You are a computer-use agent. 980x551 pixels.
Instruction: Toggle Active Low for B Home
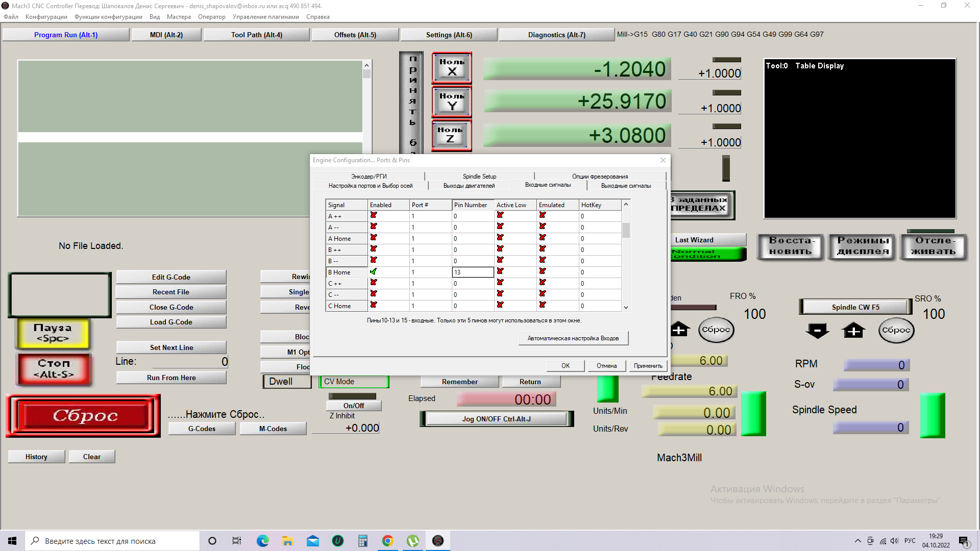(x=500, y=272)
